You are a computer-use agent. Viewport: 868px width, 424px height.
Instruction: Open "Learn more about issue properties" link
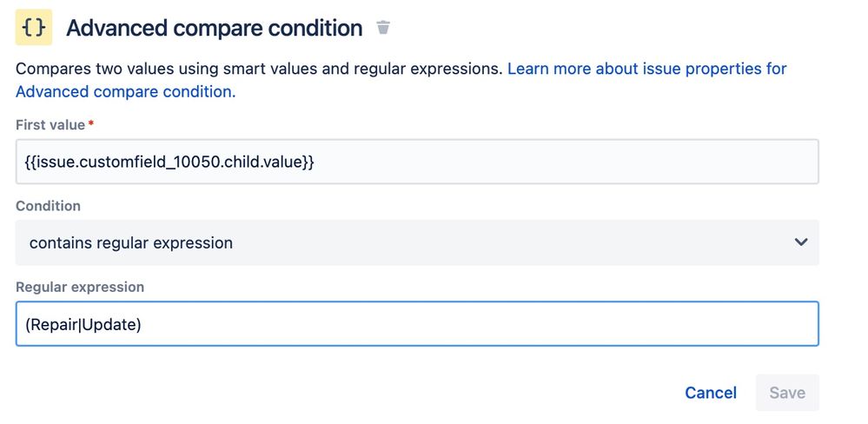coord(646,69)
